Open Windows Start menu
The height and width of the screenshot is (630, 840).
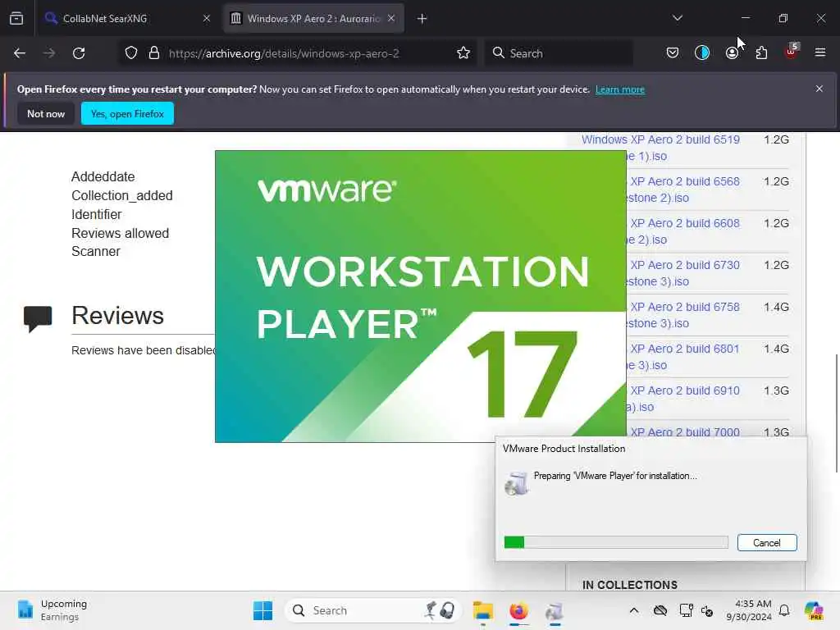(x=262, y=610)
